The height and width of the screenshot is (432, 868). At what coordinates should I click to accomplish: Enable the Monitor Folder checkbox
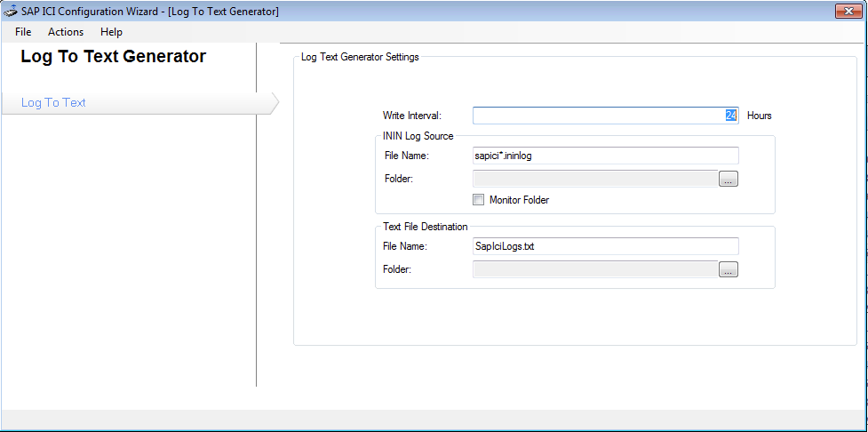pos(478,200)
